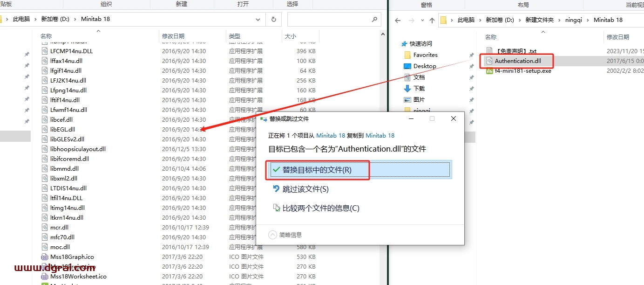Viewport: 644px width, 285px height.
Task: Select the Favorites folder icon in the sidebar
Action: coord(407,55)
